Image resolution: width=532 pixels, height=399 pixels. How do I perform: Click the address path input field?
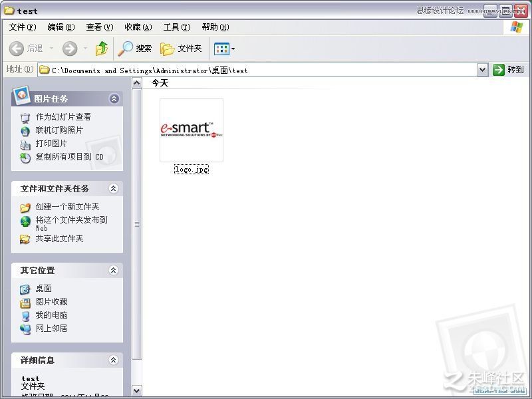[x=257, y=70]
